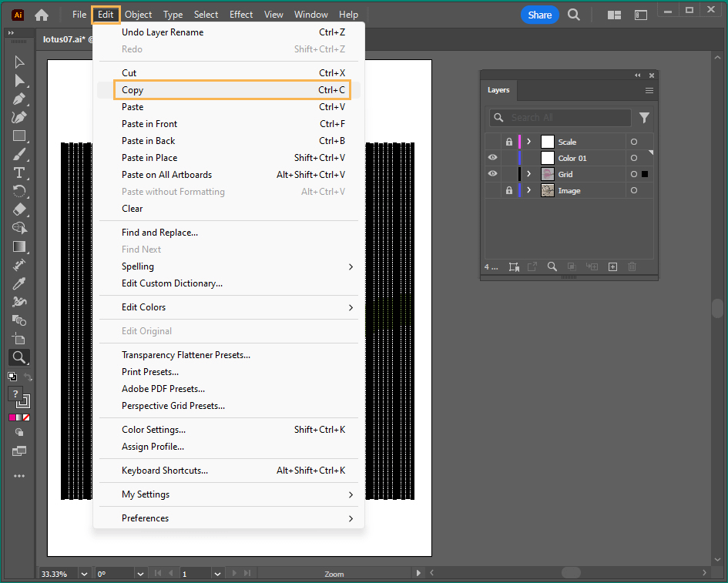Open the Layers panel options menu

(x=649, y=90)
